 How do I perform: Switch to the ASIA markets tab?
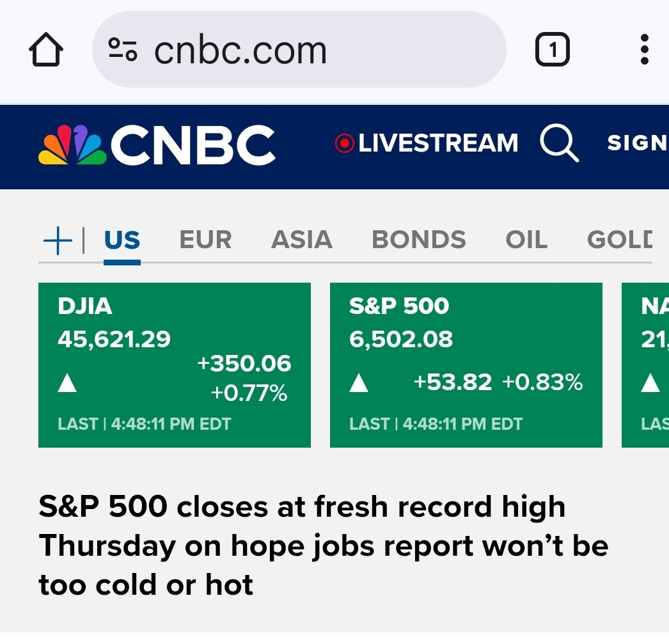click(302, 240)
